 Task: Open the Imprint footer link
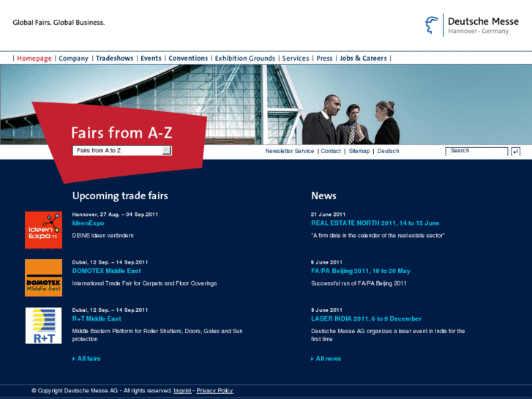coord(182,390)
